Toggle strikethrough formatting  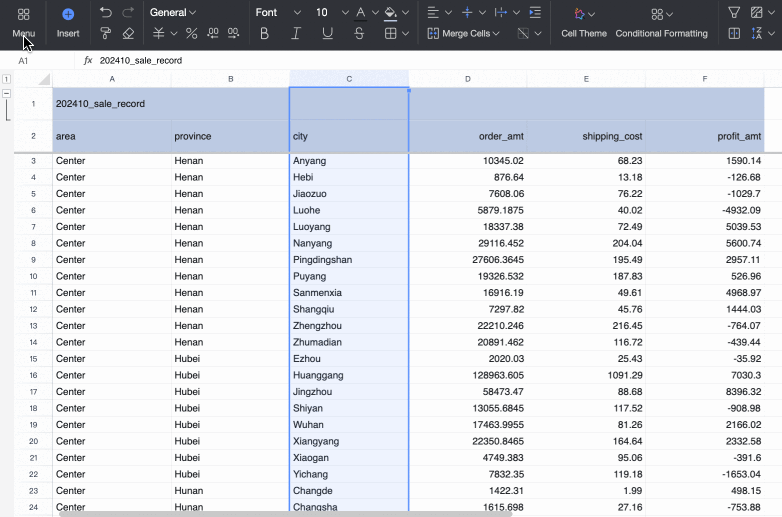tap(359, 33)
